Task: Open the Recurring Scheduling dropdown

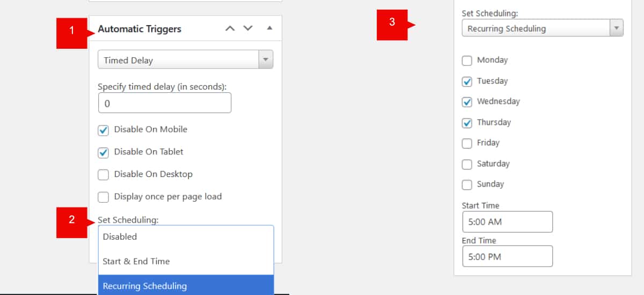Action: [x=542, y=28]
